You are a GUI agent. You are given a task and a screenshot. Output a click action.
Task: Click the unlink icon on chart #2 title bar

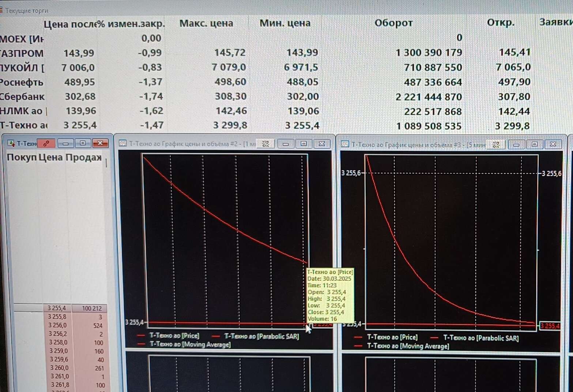[x=266, y=144]
